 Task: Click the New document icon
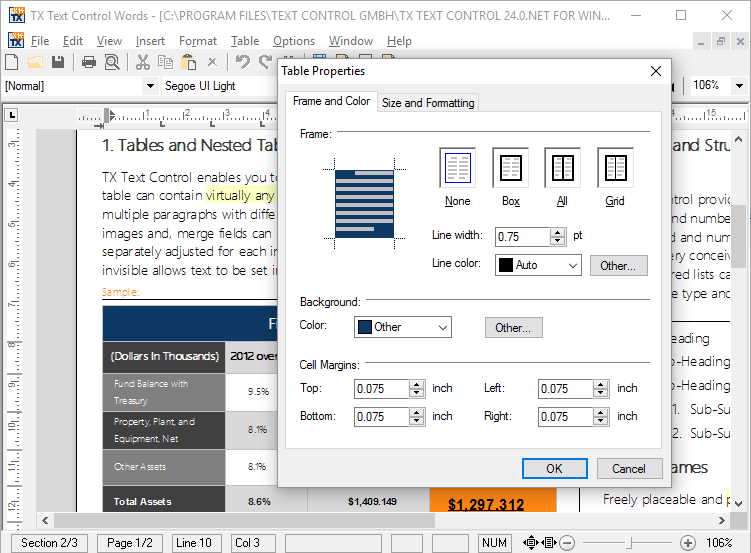(x=14, y=62)
